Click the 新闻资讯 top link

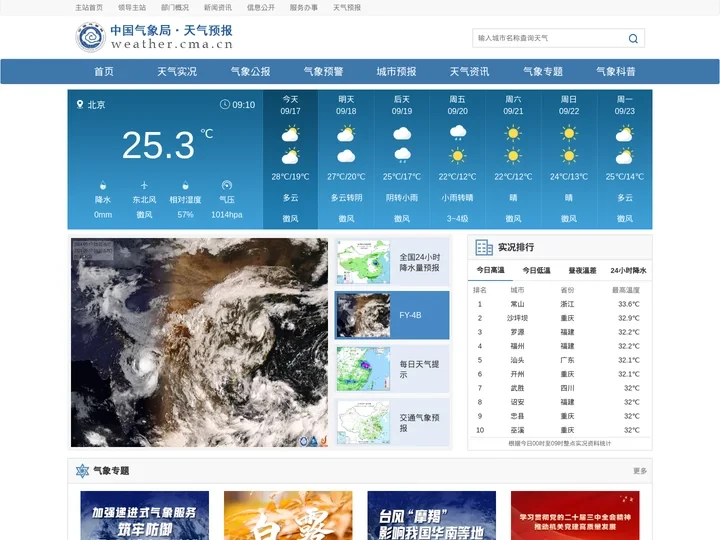pos(218,8)
